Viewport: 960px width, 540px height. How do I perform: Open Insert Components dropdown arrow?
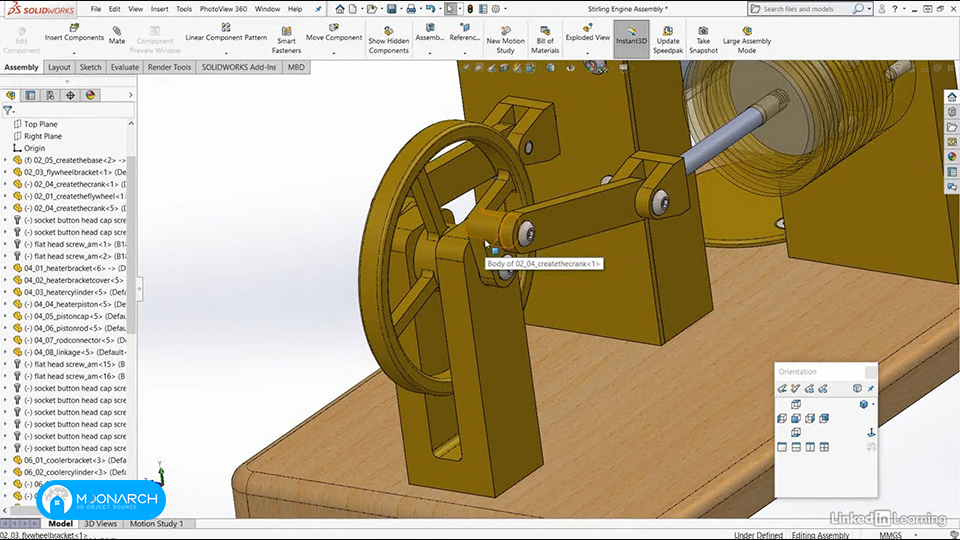pyautogui.click(x=74, y=53)
